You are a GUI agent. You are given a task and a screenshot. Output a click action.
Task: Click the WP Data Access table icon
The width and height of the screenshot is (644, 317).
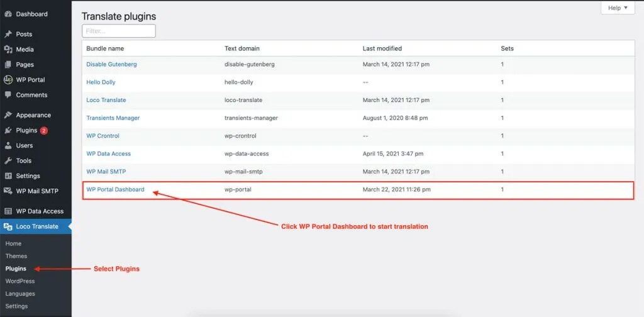(x=8, y=211)
